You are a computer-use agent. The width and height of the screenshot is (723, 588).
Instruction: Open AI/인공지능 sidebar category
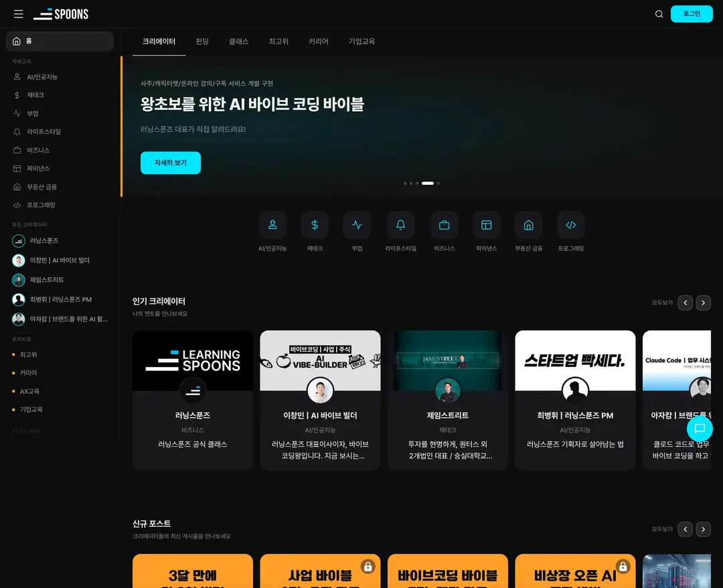click(x=60, y=77)
